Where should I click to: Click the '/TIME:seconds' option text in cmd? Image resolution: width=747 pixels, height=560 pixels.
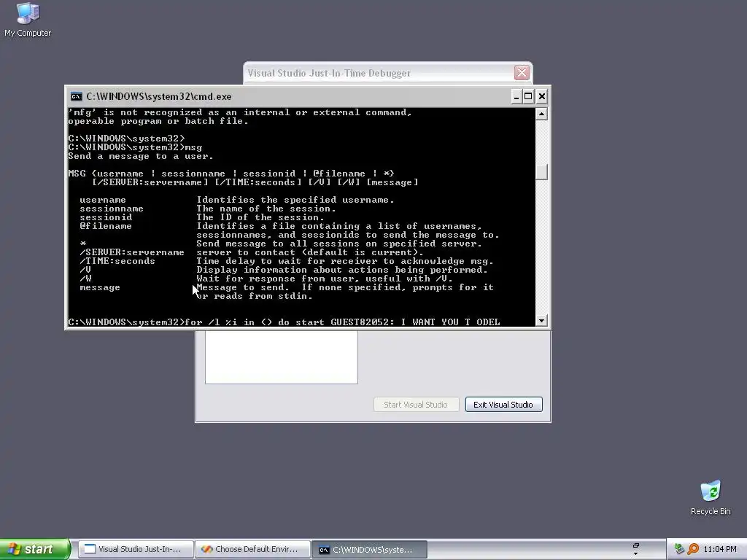point(117,261)
